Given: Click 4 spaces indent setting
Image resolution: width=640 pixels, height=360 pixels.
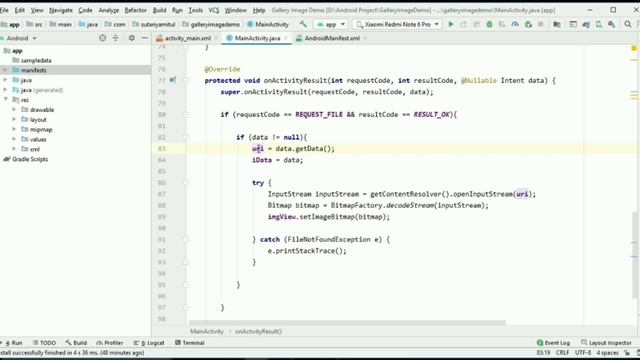Looking at the screenshot, I should click(607, 353).
